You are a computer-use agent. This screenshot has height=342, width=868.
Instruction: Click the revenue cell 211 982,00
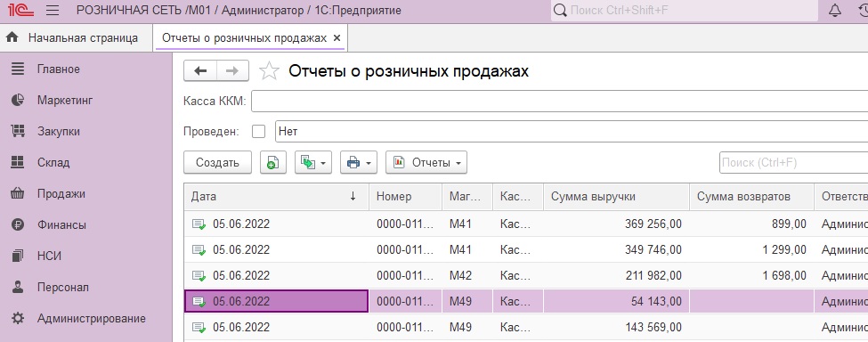pyautogui.click(x=616, y=275)
